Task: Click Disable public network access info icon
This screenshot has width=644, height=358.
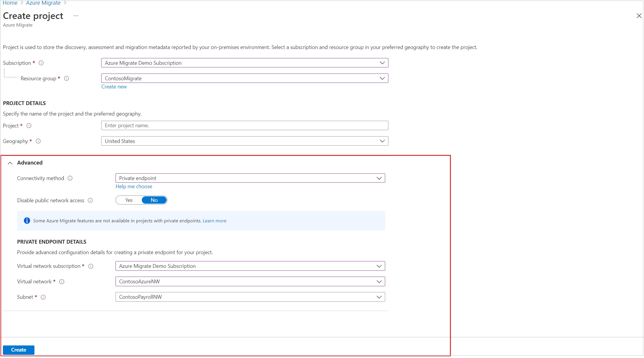Action: coord(90,200)
